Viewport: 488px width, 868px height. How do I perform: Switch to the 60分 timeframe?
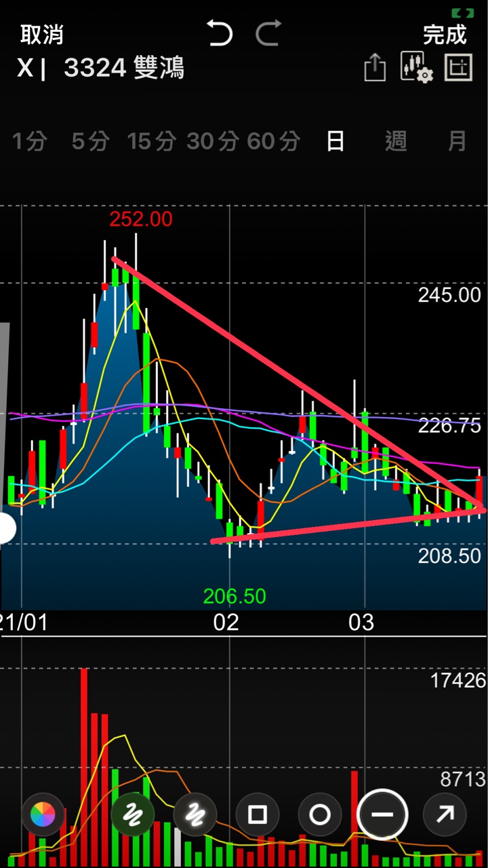pos(272,141)
